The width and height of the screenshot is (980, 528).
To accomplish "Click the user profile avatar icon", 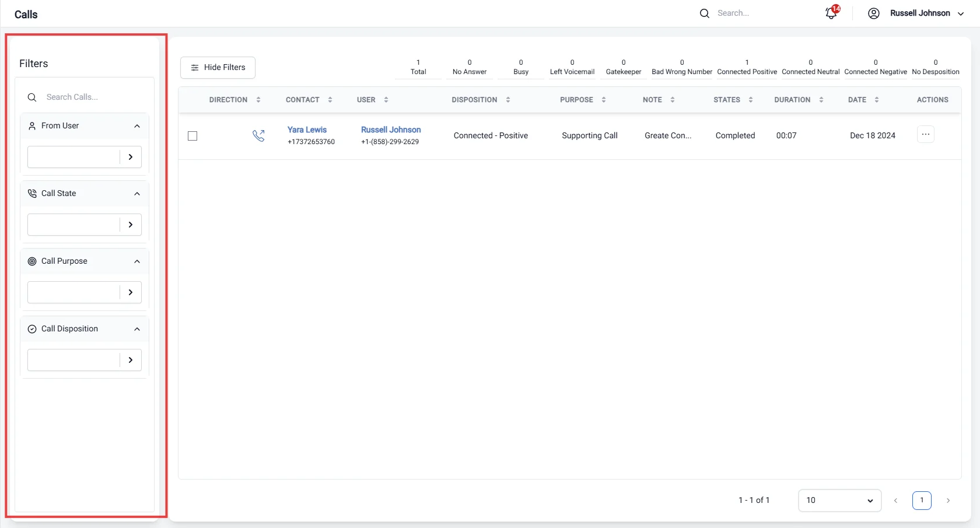I will [x=874, y=13].
